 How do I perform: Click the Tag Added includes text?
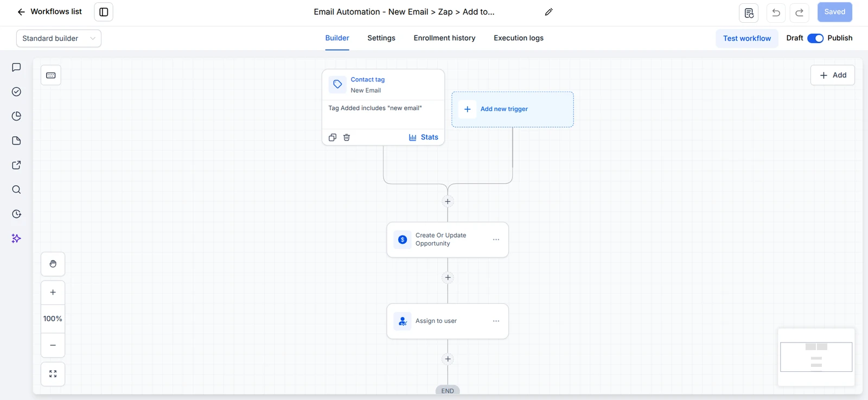point(375,108)
